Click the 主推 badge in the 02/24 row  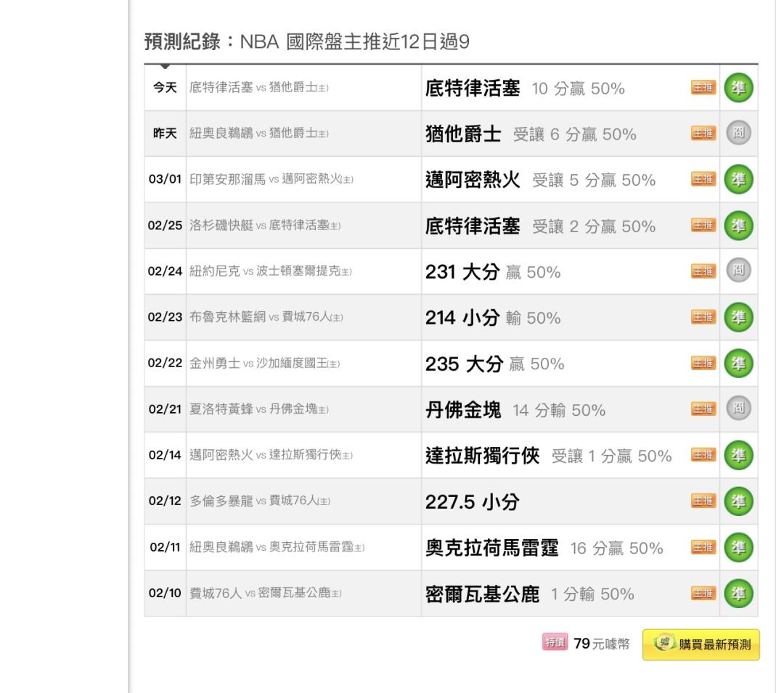coord(703,271)
